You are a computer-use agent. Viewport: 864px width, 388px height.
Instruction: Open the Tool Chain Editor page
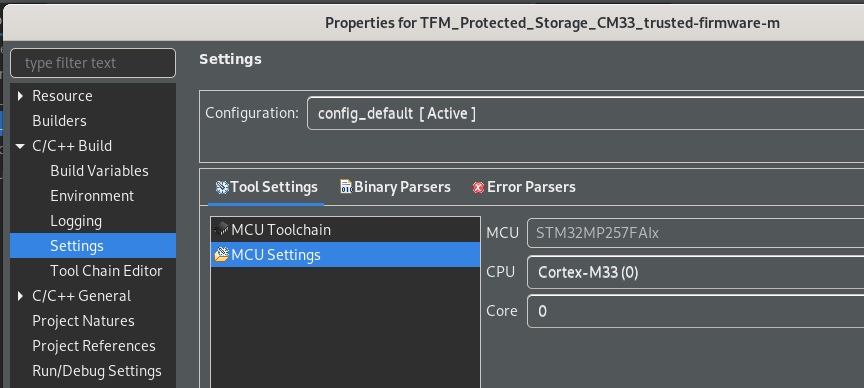(106, 271)
